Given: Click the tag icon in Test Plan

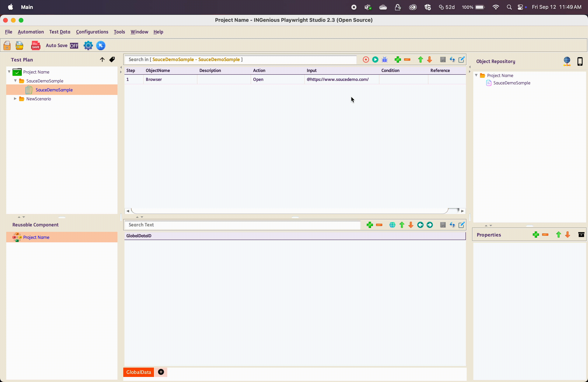Looking at the screenshot, I should tap(112, 60).
